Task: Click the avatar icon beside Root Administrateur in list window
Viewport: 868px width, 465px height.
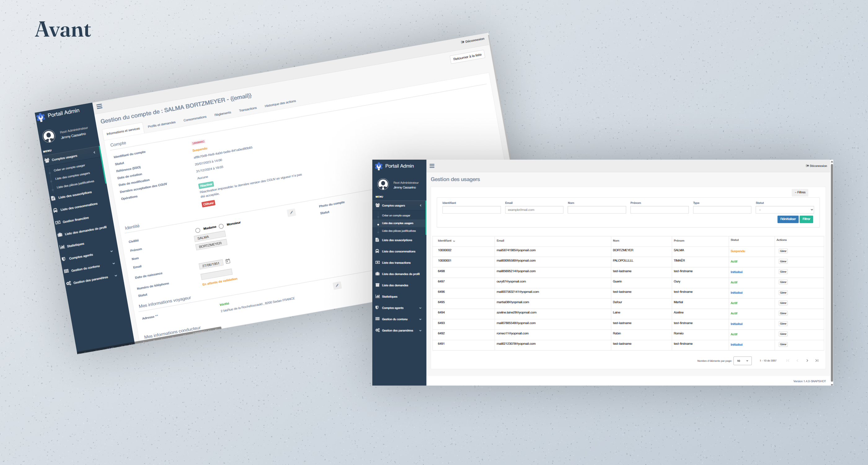Action: point(383,184)
